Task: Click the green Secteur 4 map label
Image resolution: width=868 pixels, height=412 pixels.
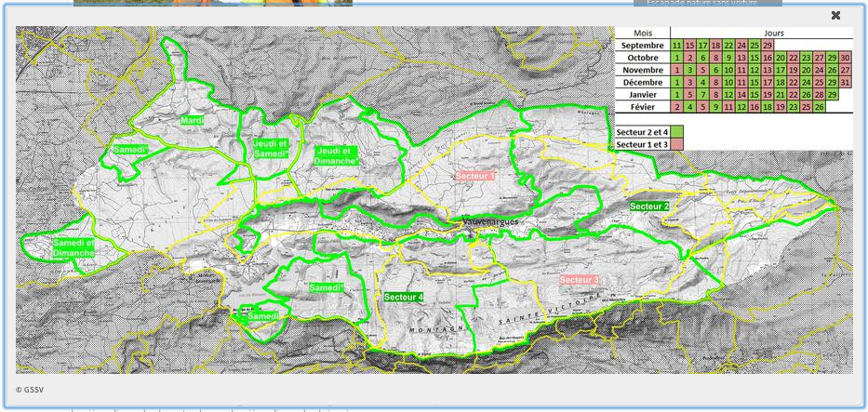Action: pos(404,297)
